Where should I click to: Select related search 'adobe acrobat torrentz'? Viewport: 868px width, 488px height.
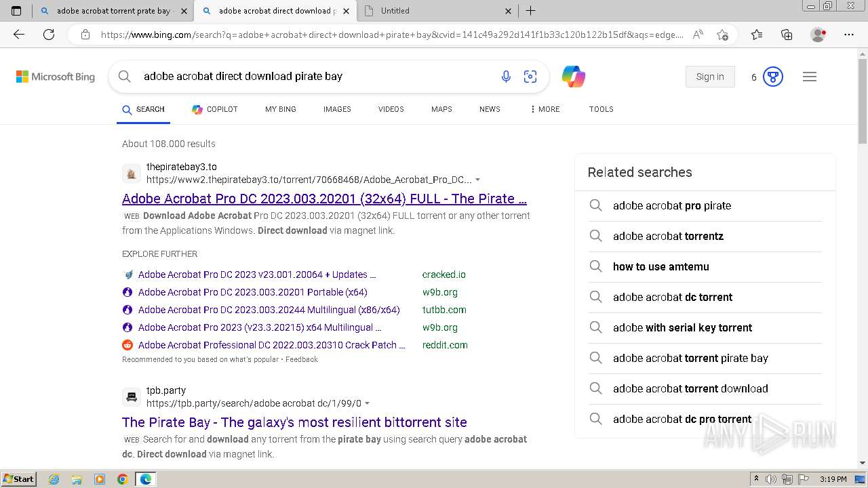point(705,236)
